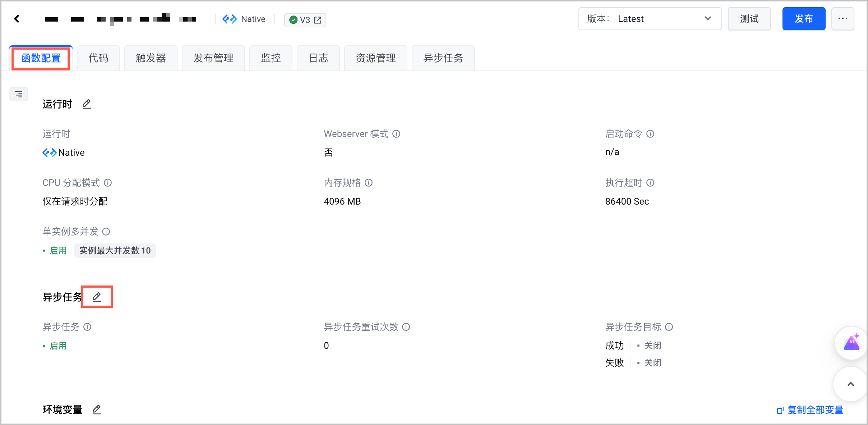Screen dimensions: 868x425
Task: Open the more options ellipsis menu
Action: coord(842,19)
